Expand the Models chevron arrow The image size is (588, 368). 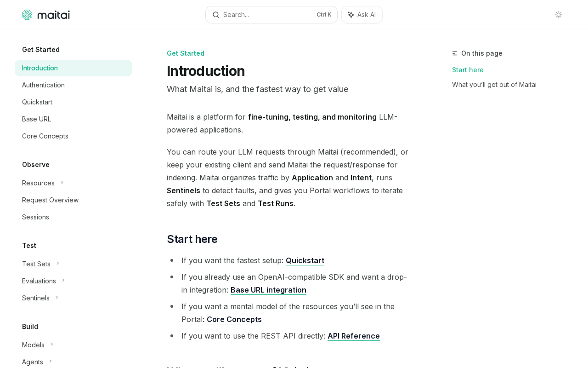pos(52,345)
